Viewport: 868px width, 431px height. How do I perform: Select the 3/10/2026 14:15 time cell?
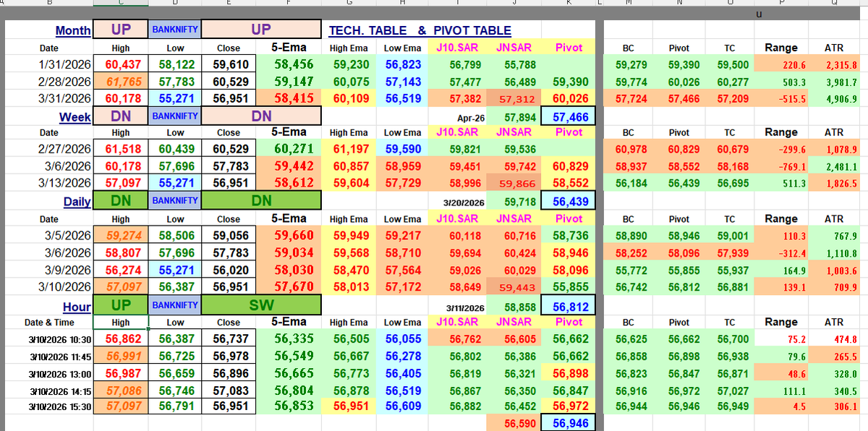[x=48, y=391]
